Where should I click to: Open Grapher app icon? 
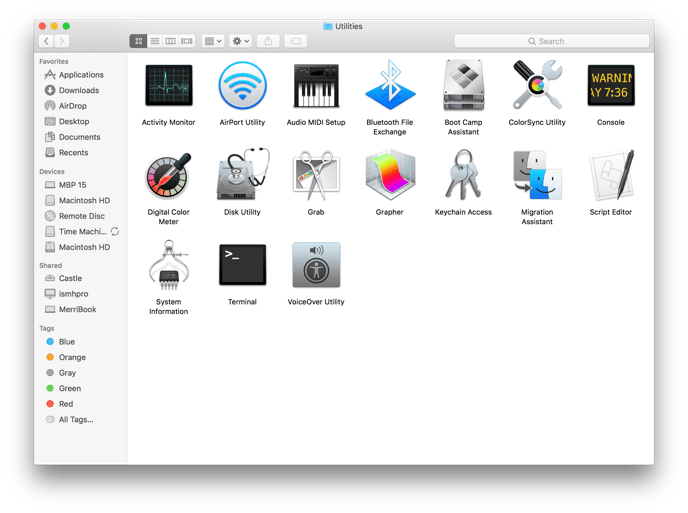pyautogui.click(x=390, y=175)
